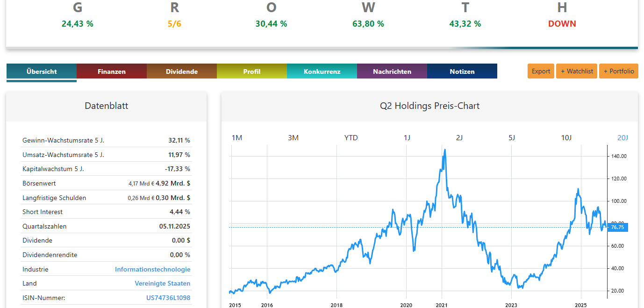Open the Dividende tab

point(182,72)
